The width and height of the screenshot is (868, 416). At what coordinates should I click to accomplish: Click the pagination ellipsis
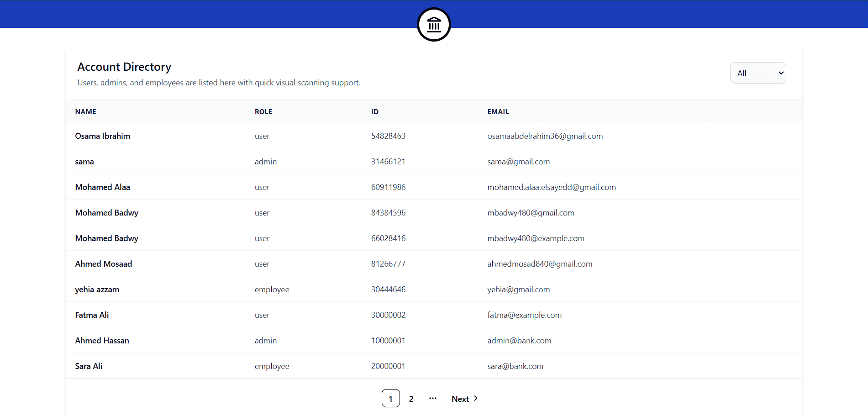(433, 398)
